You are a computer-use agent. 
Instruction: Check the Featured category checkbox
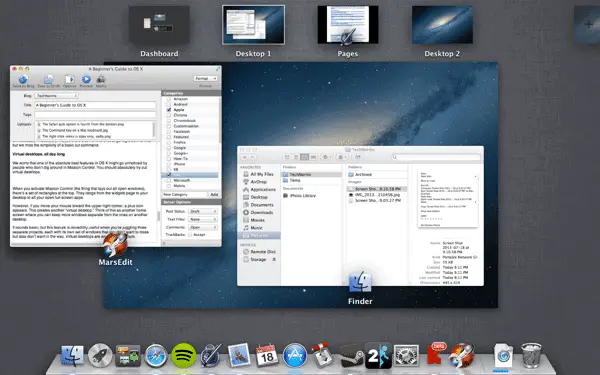pyautogui.click(x=169, y=137)
